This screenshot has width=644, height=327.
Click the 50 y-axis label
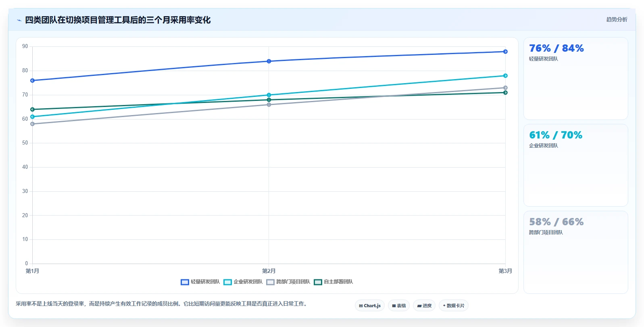pyautogui.click(x=25, y=143)
